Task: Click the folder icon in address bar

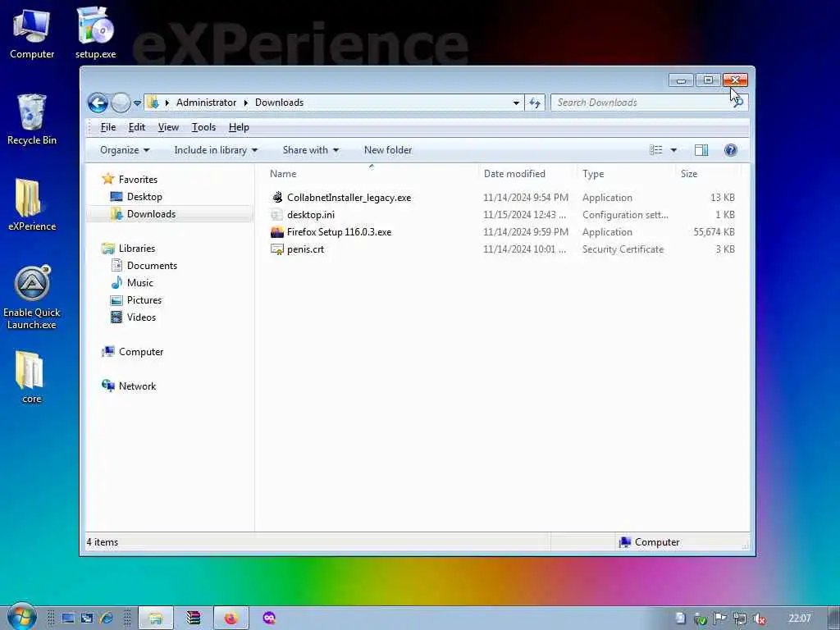Action: (x=153, y=103)
